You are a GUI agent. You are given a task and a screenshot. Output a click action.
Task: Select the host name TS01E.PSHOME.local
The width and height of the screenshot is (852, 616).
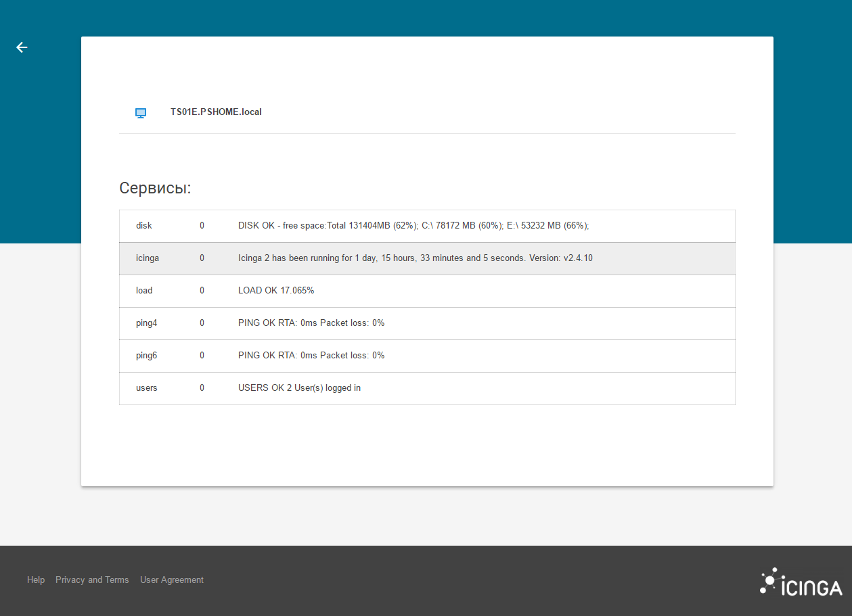(216, 112)
